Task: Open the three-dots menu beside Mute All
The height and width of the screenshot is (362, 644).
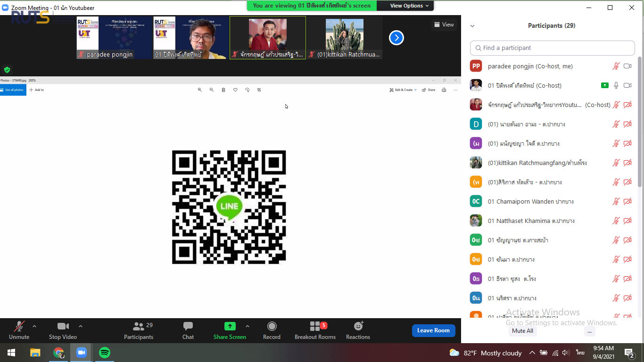Action: coord(589,331)
